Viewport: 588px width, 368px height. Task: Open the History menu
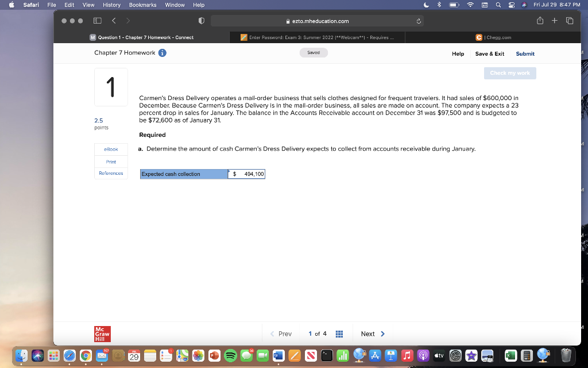point(111,5)
